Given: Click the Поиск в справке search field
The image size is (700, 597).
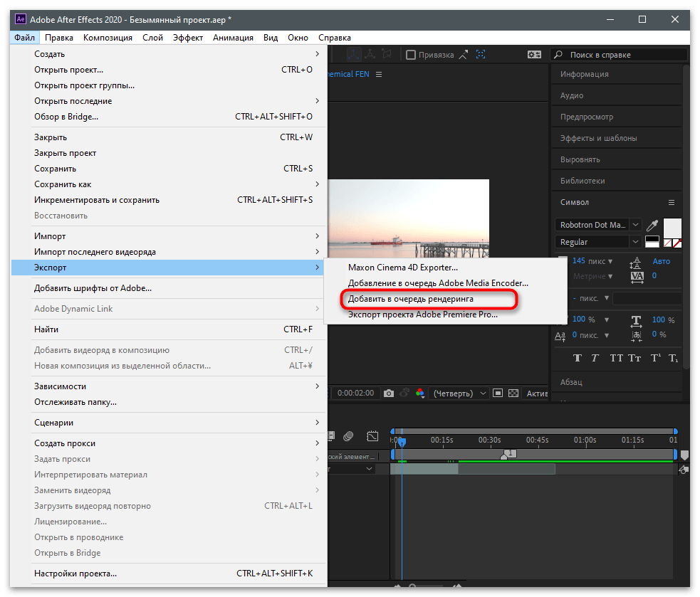Looking at the screenshot, I should [620, 55].
